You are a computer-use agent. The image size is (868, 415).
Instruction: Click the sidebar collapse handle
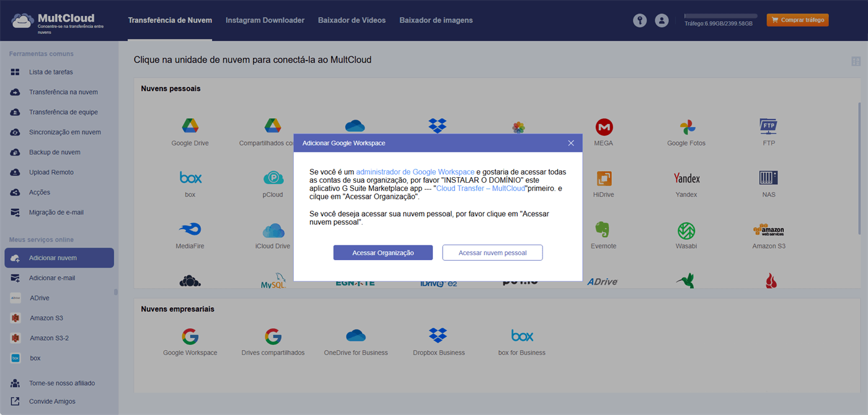[116, 292]
